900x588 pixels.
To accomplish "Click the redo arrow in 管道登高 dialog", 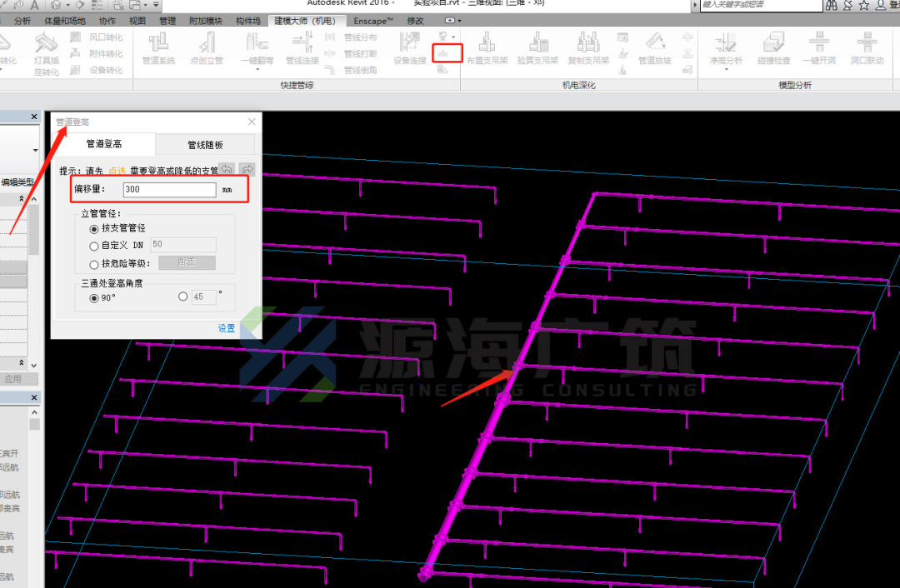I will coord(247,169).
